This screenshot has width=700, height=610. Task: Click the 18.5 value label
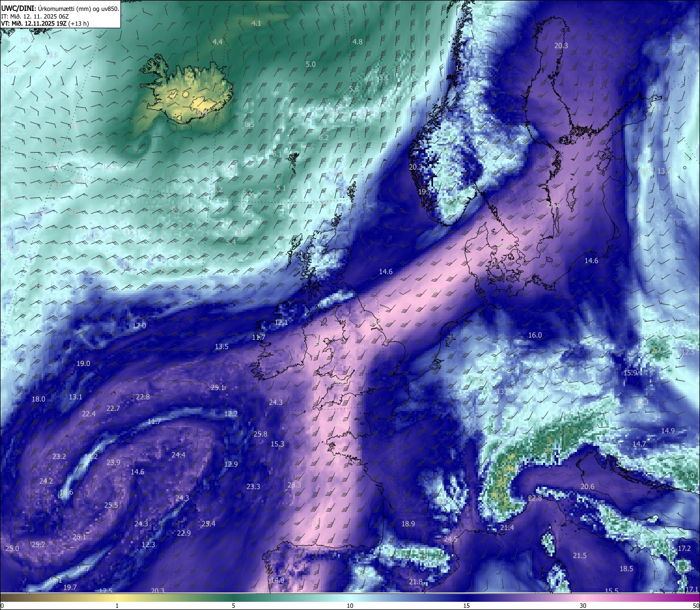point(626,568)
